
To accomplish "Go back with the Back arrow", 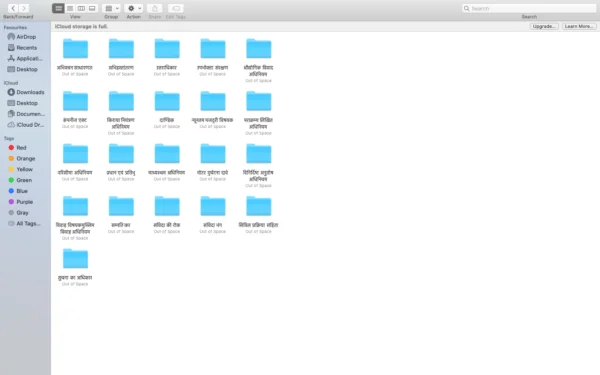I will (13, 8).
